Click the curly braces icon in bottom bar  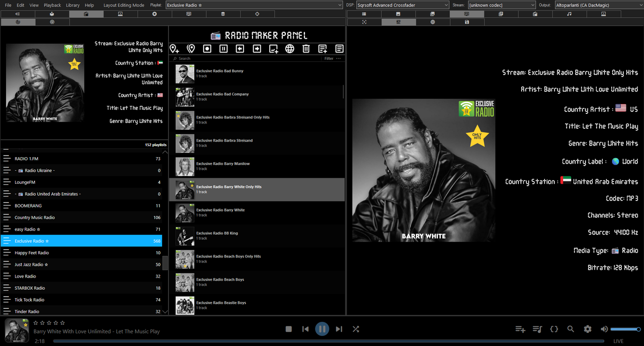pos(554,329)
